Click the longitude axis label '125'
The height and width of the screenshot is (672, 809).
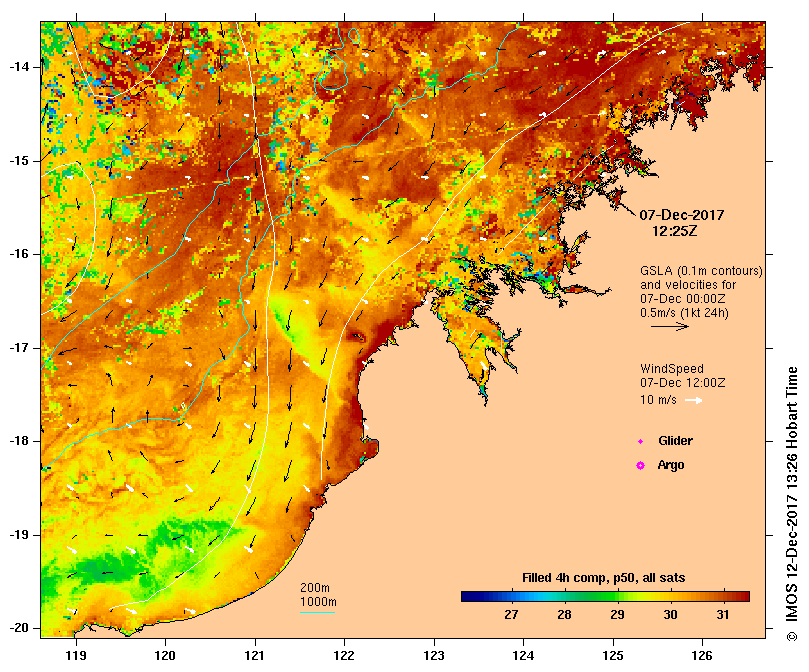click(613, 656)
